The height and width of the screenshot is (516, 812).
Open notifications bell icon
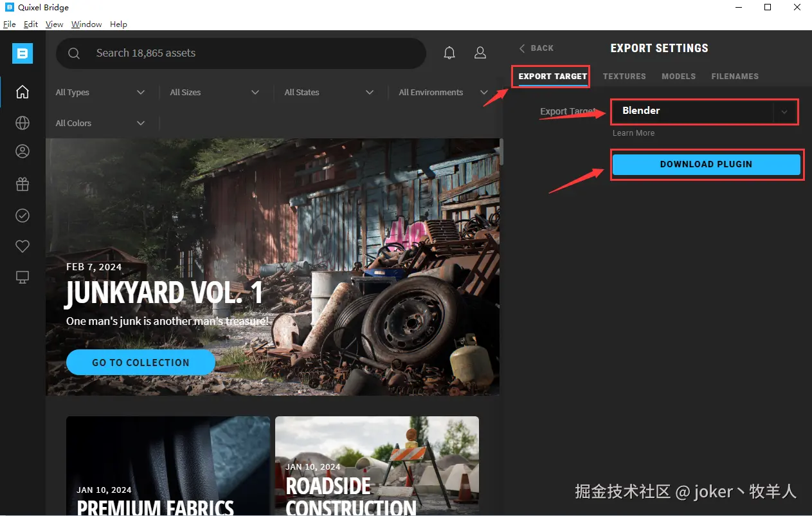[x=449, y=53]
